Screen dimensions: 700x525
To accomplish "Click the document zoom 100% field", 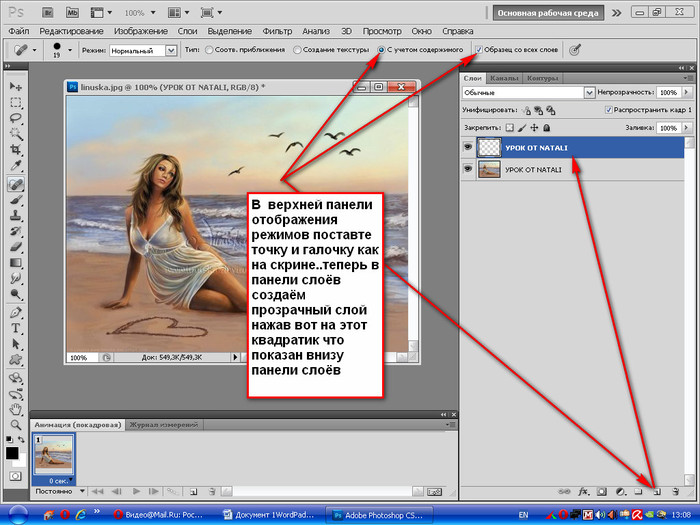I will [x=82, y=358].
